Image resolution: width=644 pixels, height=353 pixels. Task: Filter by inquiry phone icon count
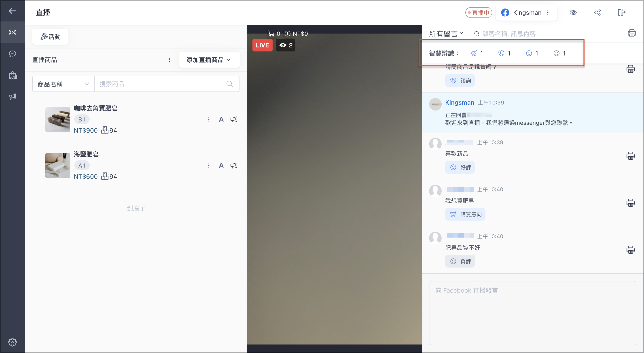tap(504, 53)
